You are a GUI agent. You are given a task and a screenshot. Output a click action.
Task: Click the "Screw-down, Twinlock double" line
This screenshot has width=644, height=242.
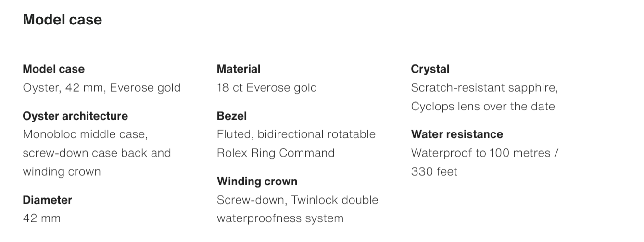(297, 200)
